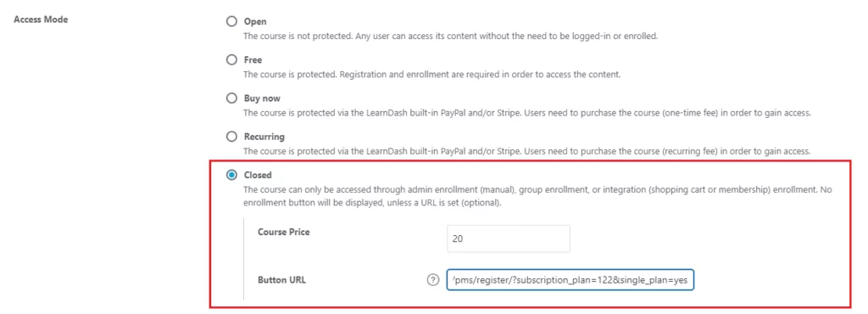The width and height of the screenshot is (868, 314).
Task: Switch access mode to Recurring radio button
Action: point(231,137)
